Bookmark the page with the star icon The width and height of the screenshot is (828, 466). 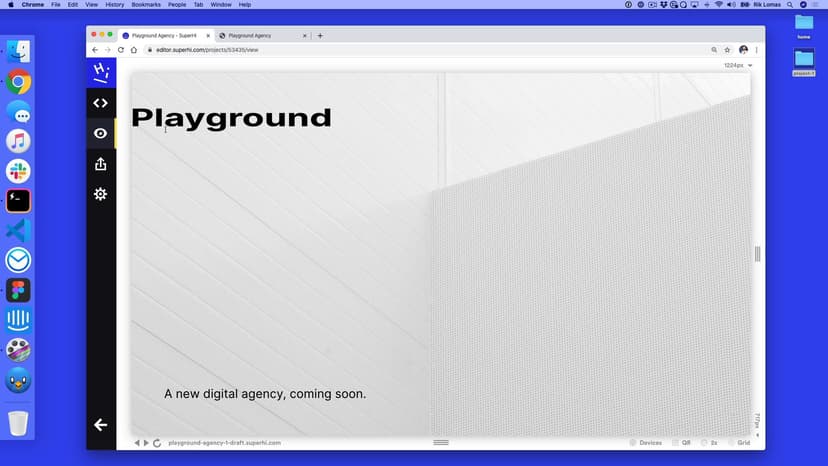(x=727, y=49)
